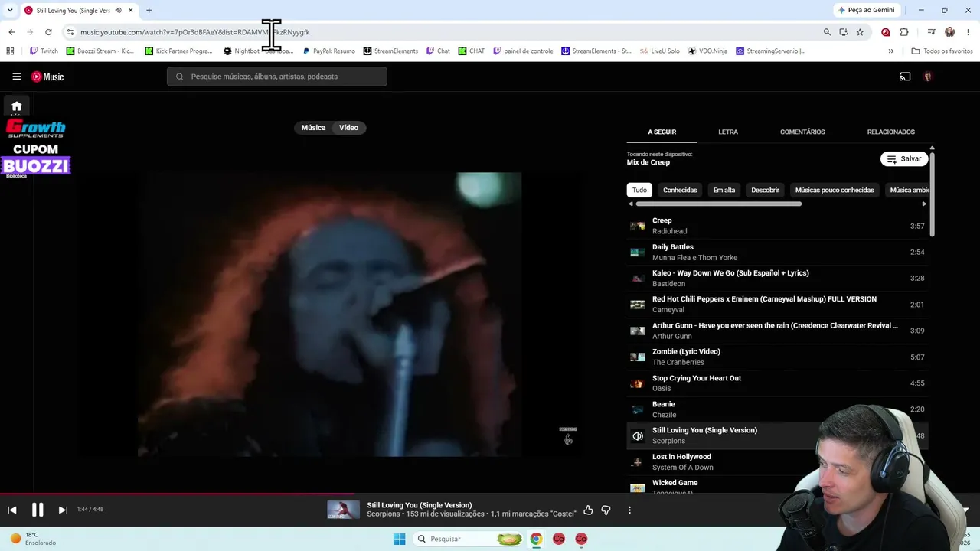Click the chip row horizontal scrollbar

718,204
